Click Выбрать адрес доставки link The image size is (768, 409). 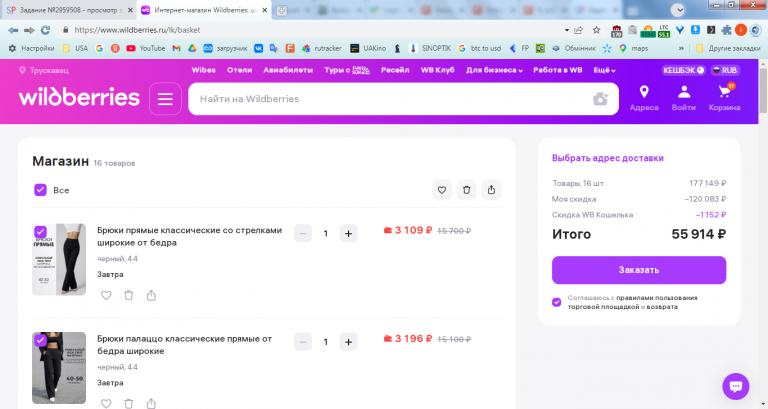coord(608,158)
